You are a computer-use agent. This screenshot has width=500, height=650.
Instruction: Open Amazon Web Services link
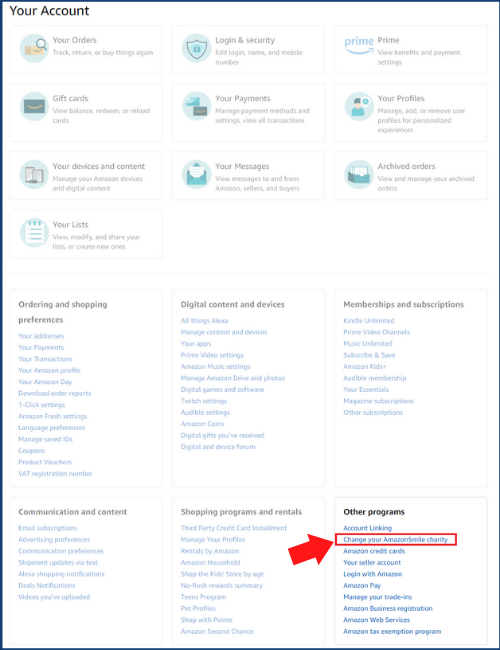click(x=376, y=620)
